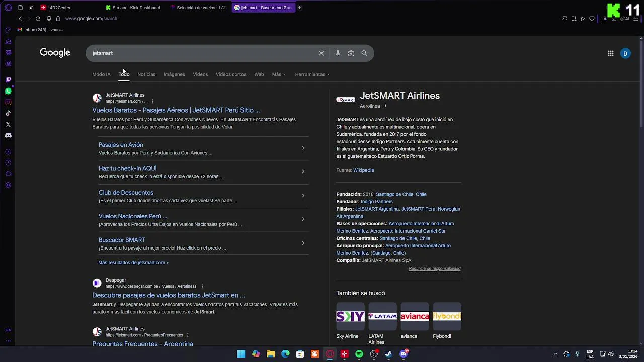Open the Opera sidebar settings gear

click(x=8, y=185)
